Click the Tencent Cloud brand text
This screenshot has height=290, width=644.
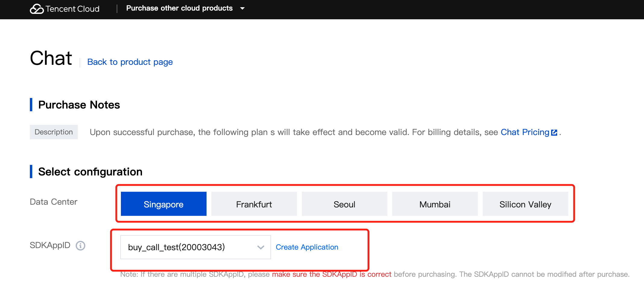pyautogui.click(x=73, y=9)
